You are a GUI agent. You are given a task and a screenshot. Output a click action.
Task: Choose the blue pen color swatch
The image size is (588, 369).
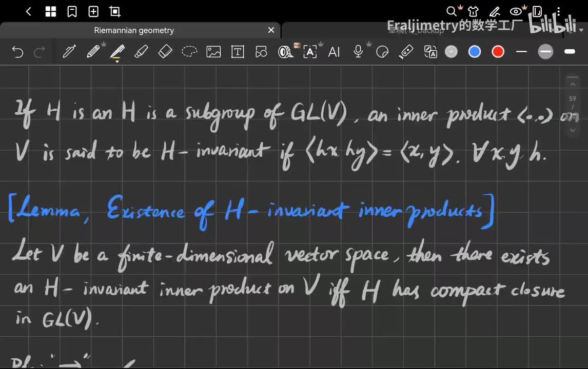pos(475,52)
